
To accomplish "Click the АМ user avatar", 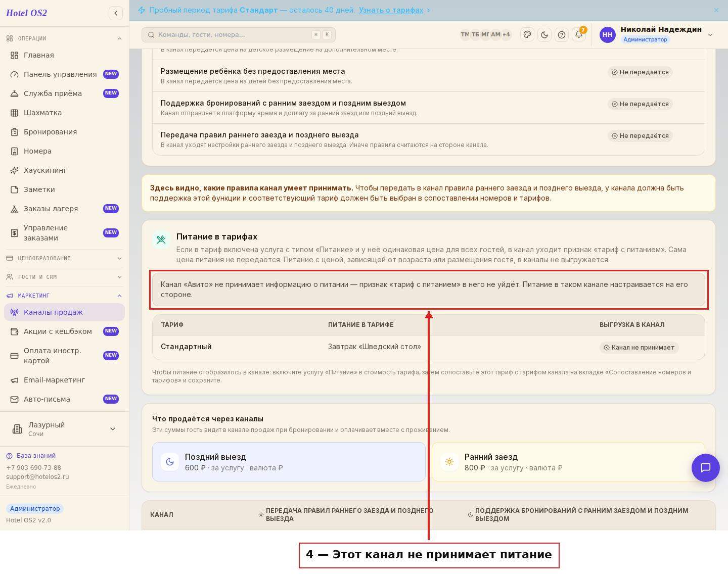I will (x=495, y=34).
